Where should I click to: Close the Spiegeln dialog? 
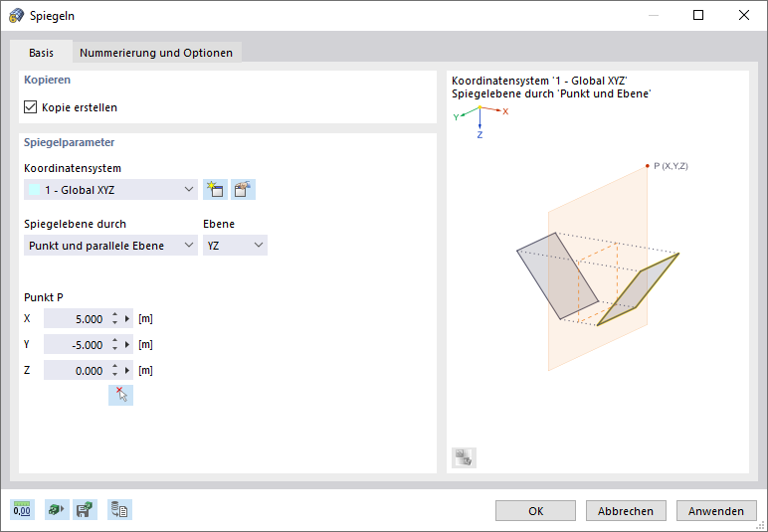(x=743, y=15)
